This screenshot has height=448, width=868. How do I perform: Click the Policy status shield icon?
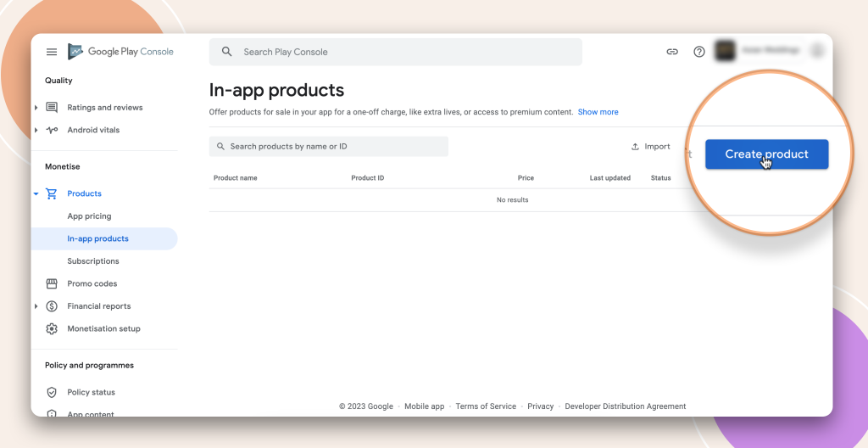pyautogui.click(x=52, y=393)
